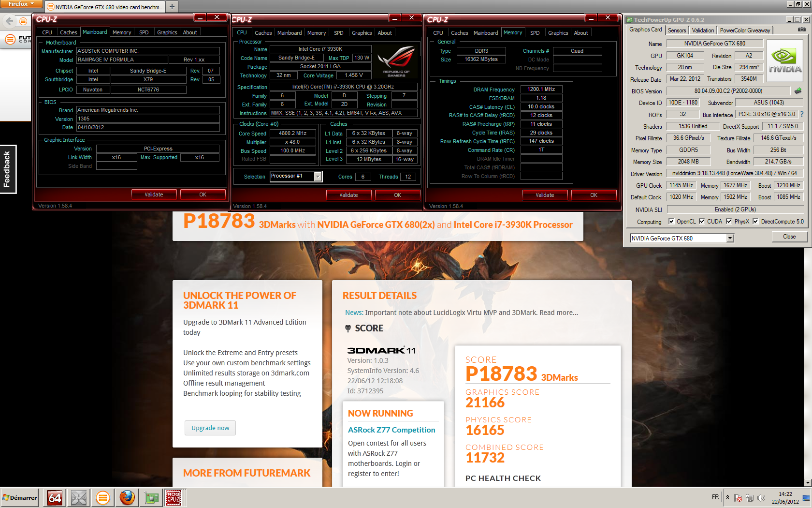Click the orange Futuremark taskbar icon
This screenshot has width=812, height=508.
(103, 498)
